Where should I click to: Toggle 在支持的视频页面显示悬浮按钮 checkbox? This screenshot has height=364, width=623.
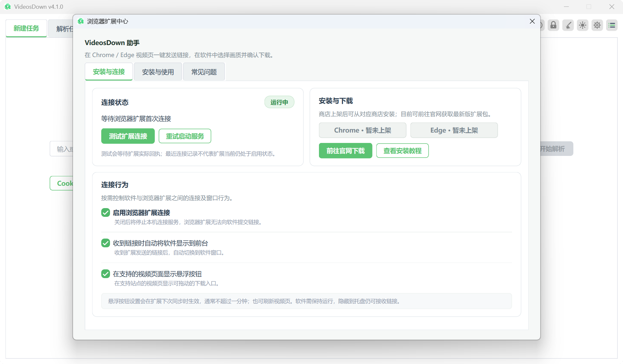[x=105, y=274]
